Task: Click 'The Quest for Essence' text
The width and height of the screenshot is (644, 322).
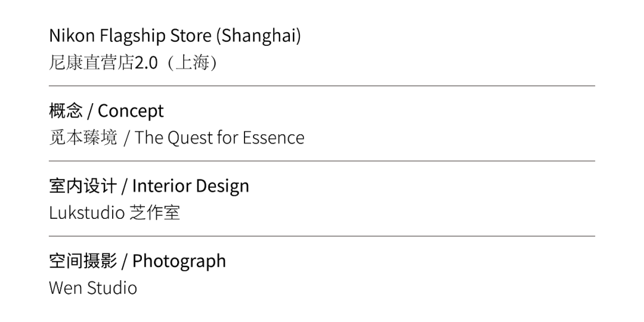Action: [x=219, y=138]
